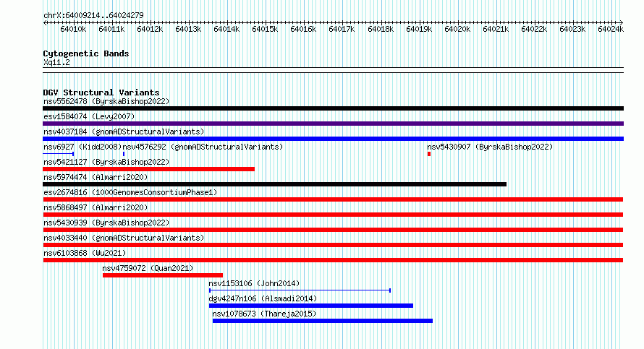
Task: Click the Cytogenetic Bands track title
Action: [86, 53]
